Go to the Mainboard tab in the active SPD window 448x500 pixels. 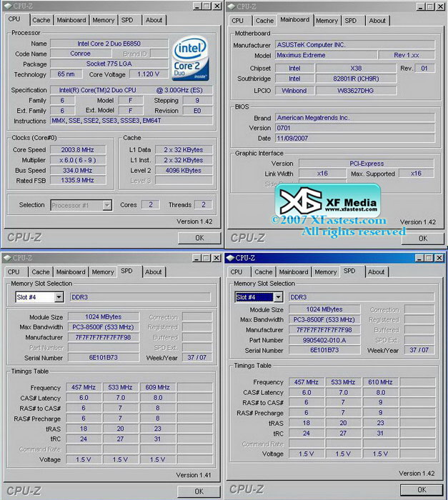pyautogui.click(x=294, y=272)
